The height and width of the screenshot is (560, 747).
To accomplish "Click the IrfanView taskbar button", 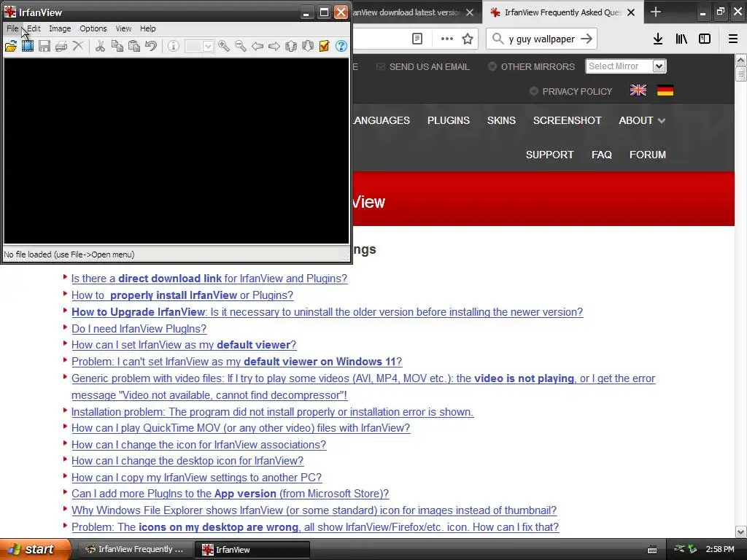I will tap(252, 550).
